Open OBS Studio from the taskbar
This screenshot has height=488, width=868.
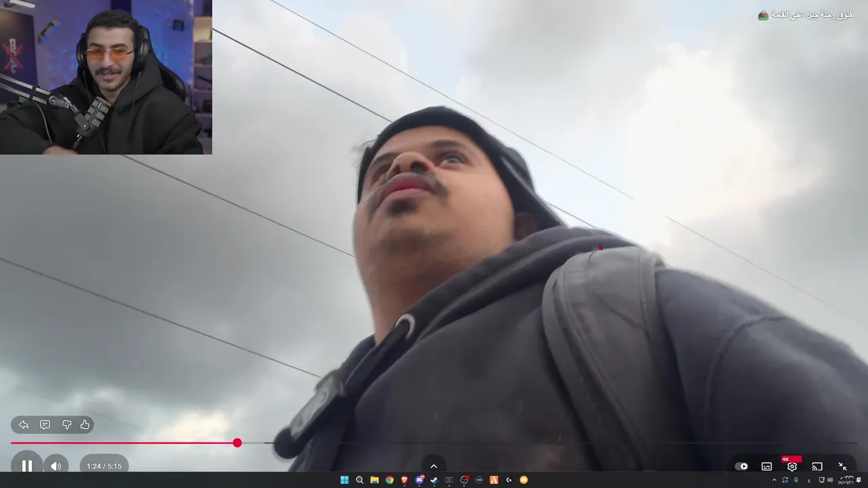point(464,480)
